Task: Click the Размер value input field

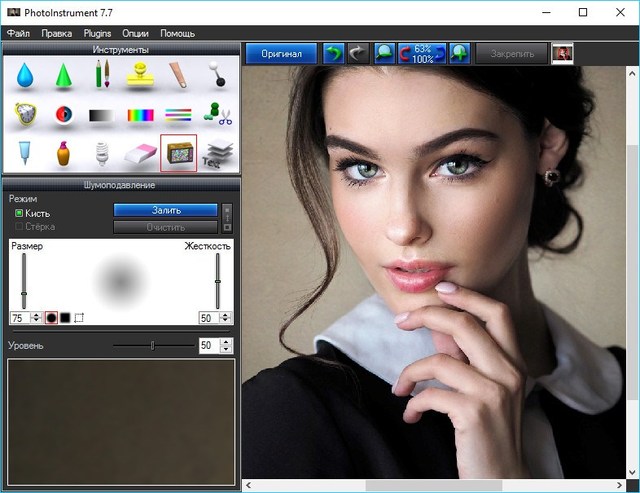Action: [18, 317]
